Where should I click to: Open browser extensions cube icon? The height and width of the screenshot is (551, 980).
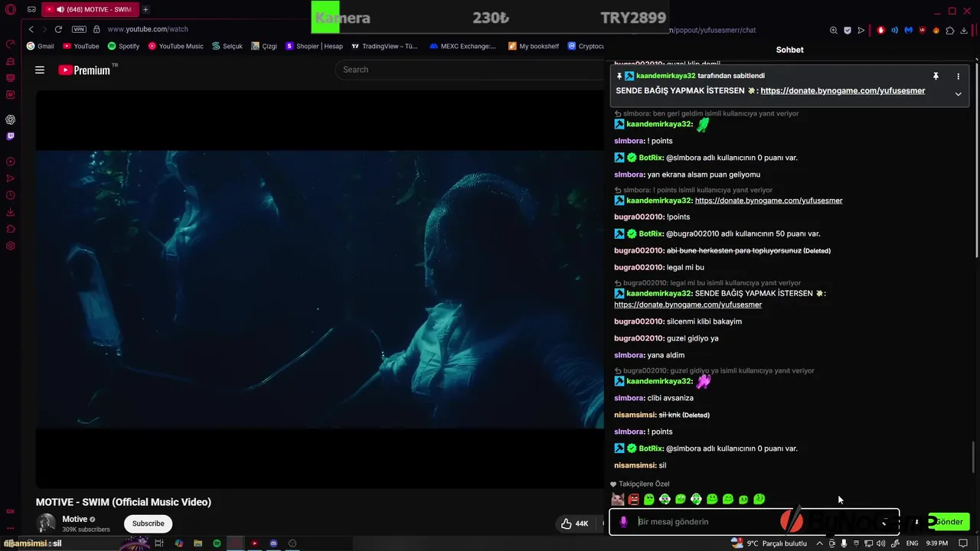click(x=950, y=30)
